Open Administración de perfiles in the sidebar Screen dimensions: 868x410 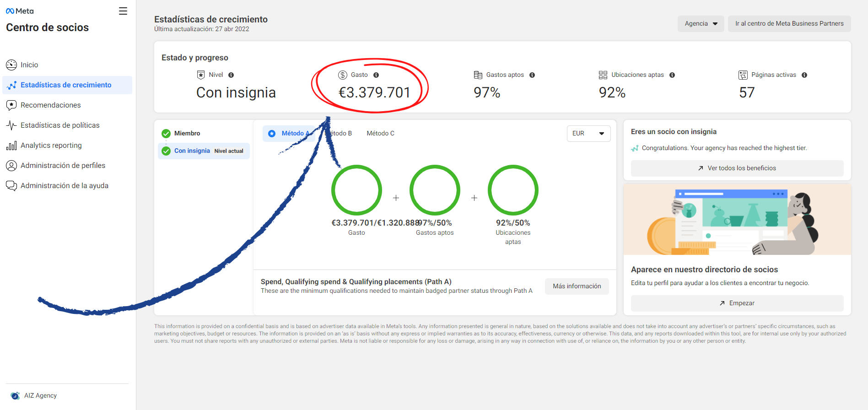[67, 166]
